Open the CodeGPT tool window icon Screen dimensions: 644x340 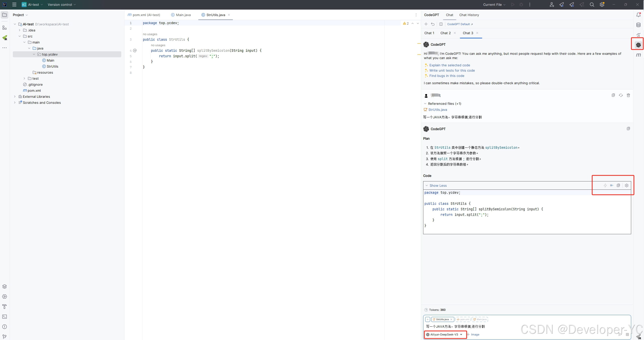[638, 45]
